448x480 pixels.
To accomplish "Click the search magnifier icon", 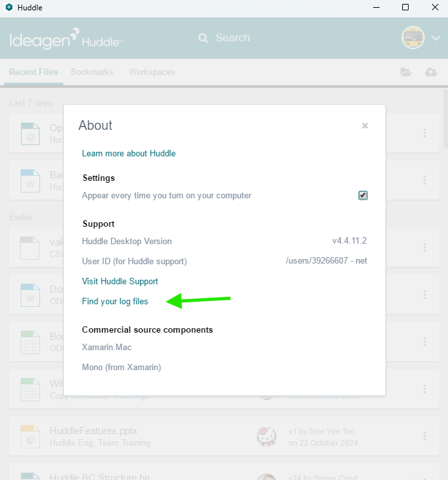I will point(203,38).
